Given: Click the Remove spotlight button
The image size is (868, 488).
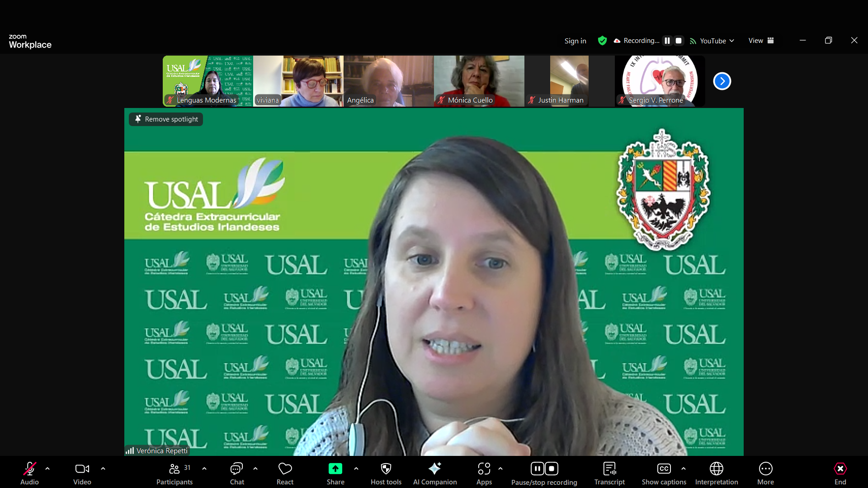Looking at the screenshot, I should pos(166,119).
